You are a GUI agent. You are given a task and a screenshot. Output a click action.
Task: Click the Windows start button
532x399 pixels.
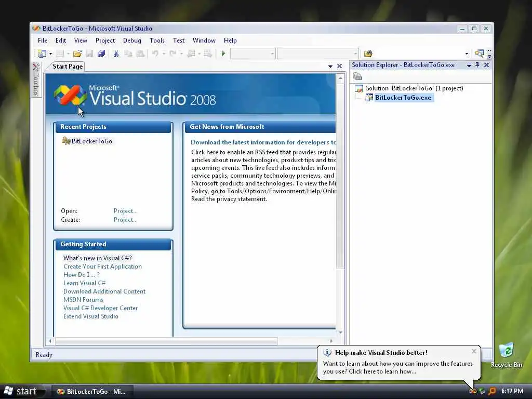(22, 391)
